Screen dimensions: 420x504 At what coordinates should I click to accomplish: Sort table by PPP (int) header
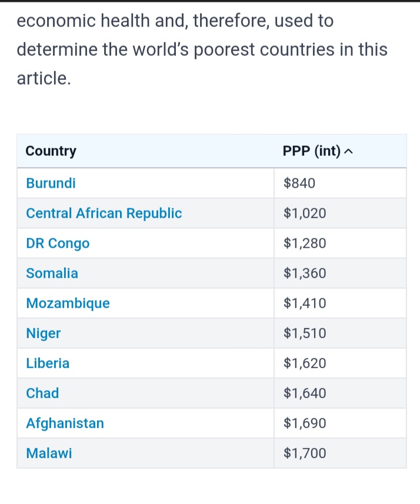point(312,151)
